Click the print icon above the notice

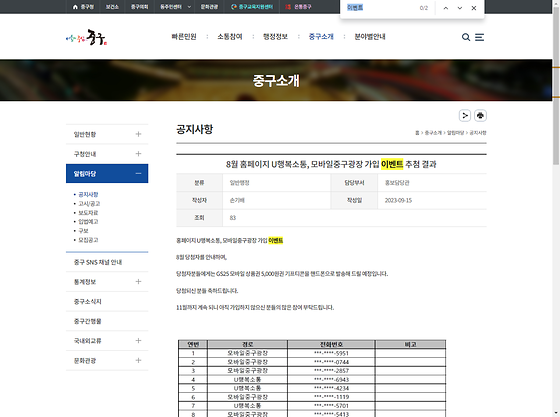(x=480, y=116)
